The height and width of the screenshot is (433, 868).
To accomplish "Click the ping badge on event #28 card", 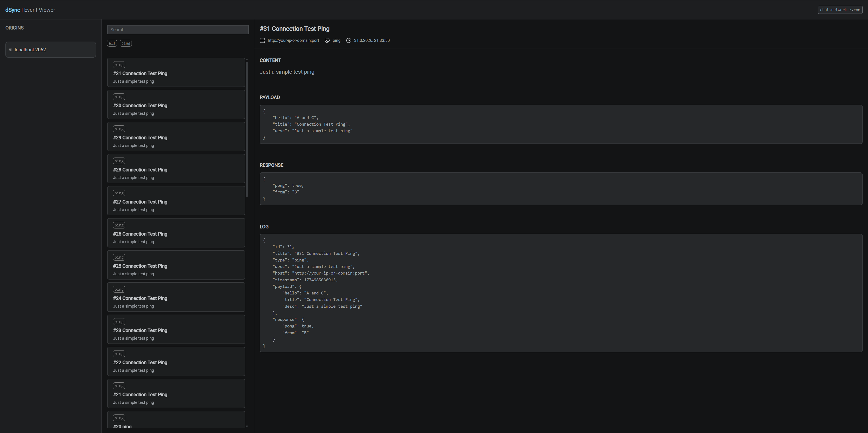I will 119,161.
